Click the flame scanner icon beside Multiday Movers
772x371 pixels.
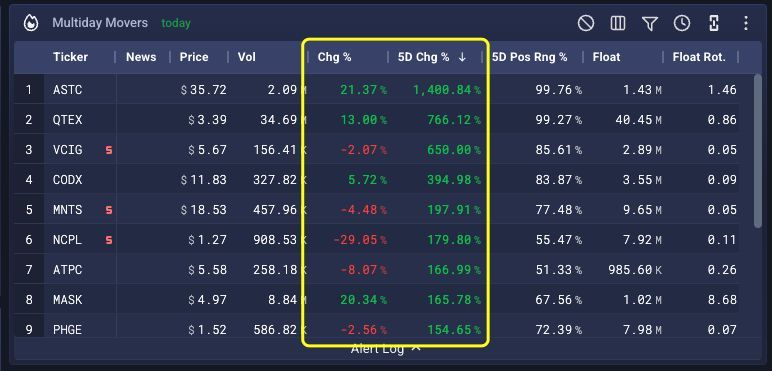pos(31,23)
